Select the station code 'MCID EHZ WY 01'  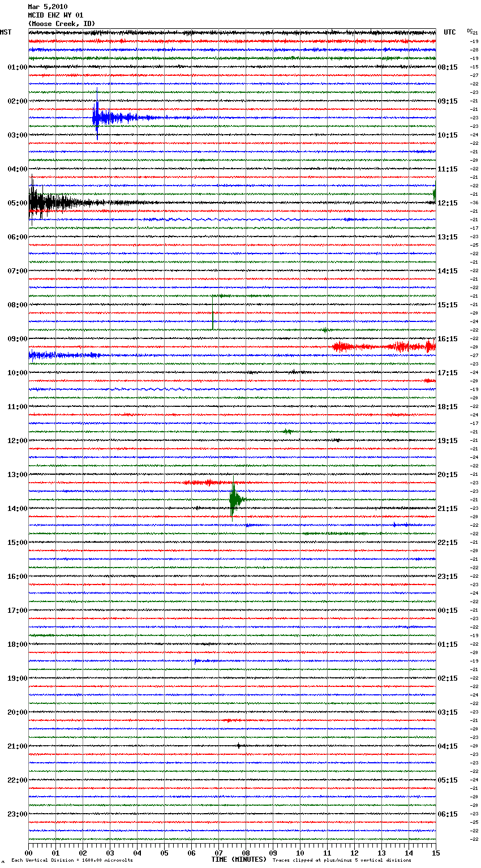pyautogui.click(x=55, y=15)
